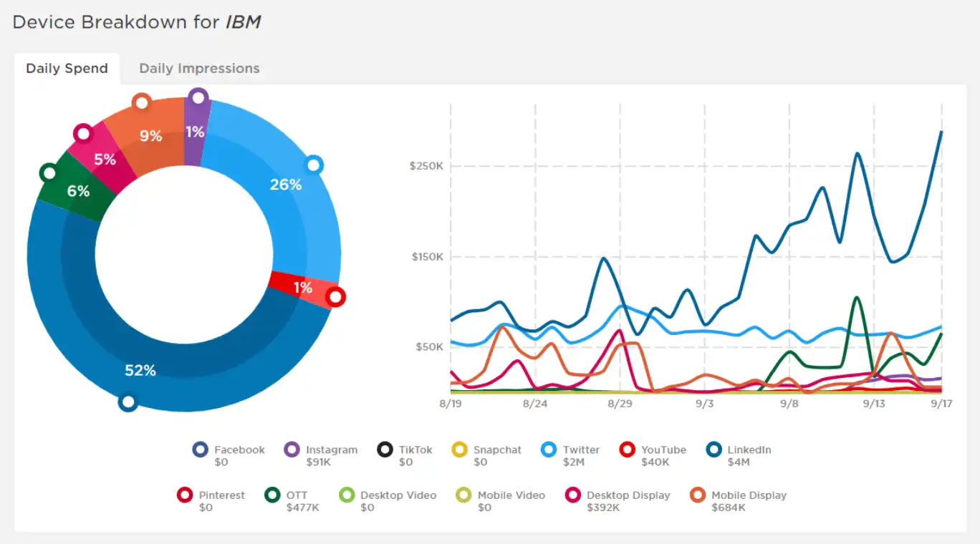
Task: Toggle the Mobile Video legend circle
Action: click(464, 495)
